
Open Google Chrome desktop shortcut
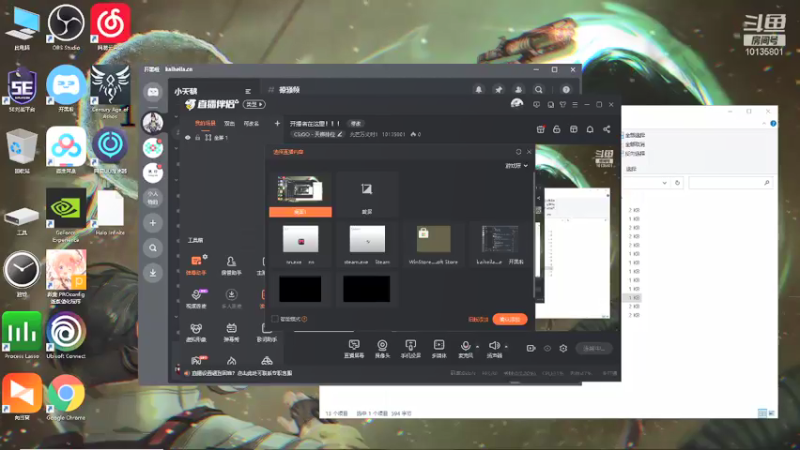point(66,397)
